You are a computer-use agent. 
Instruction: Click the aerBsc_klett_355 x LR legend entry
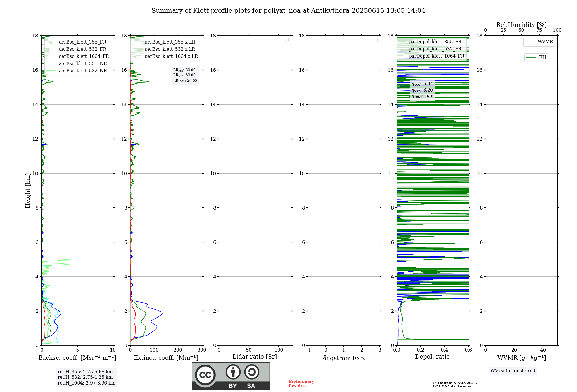(164, 42)
